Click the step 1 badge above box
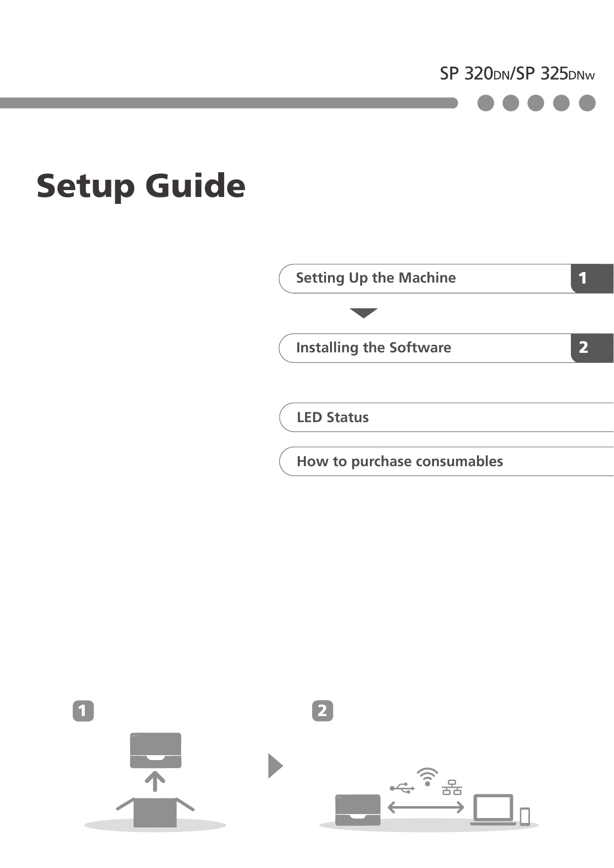The width and height of the screenshot is (614, 868). (x=83, y=711)
